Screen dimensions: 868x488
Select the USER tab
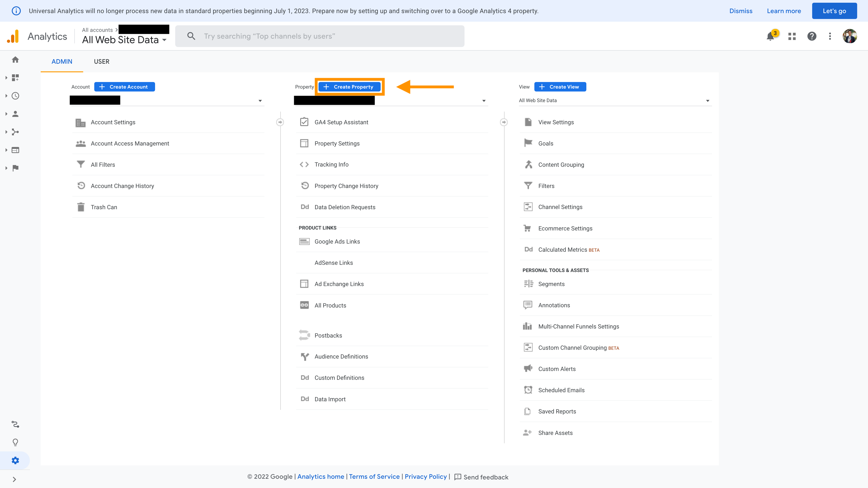click(101, 61)
